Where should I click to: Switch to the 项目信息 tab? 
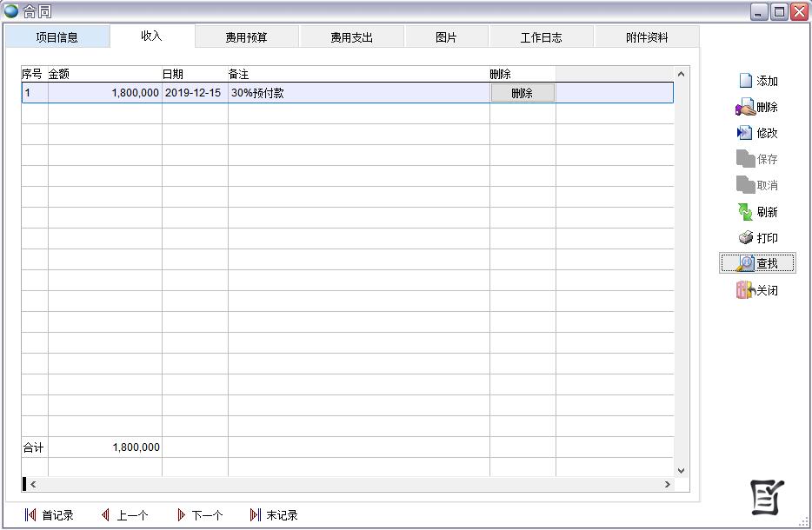tap(57, 37)
